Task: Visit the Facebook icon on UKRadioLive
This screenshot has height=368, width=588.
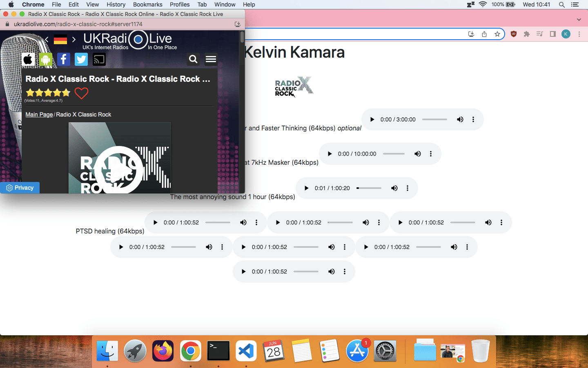Action: coord(63,60)
